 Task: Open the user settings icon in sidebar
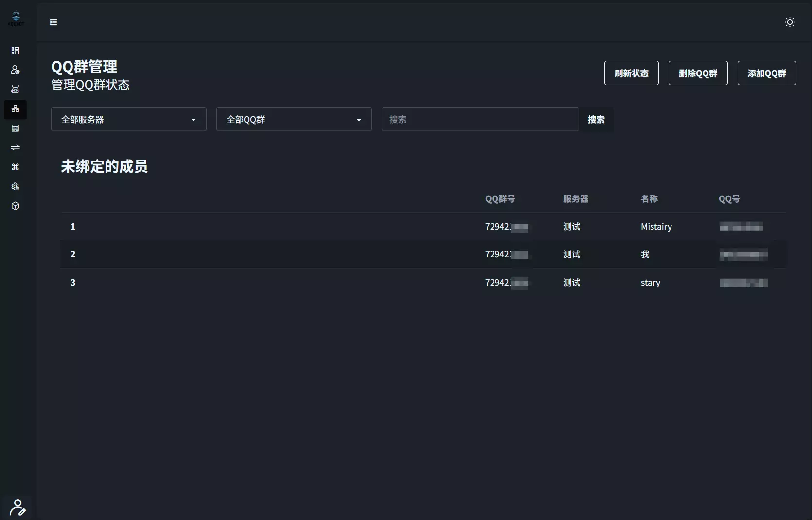click(x=16, y=70)
